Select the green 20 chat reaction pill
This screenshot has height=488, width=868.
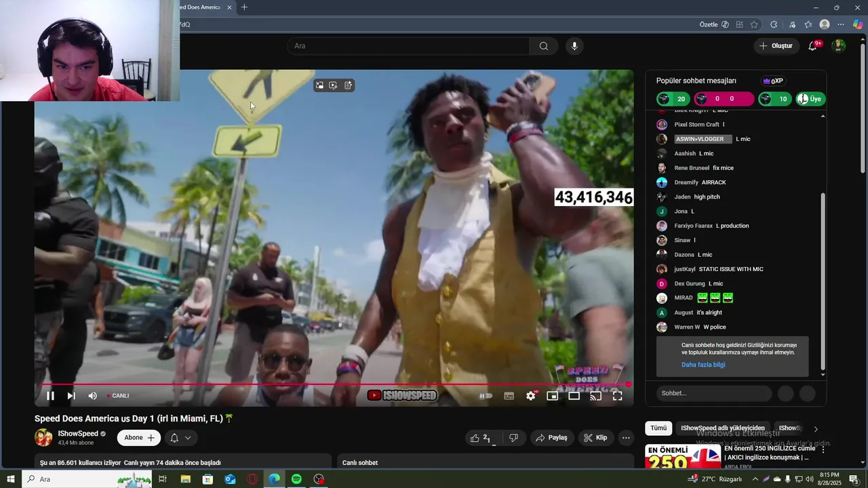pos(673,99)
